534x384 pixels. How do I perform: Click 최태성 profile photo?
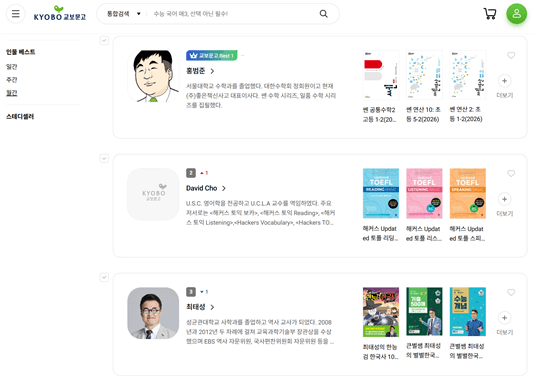(x=153, y=313)
